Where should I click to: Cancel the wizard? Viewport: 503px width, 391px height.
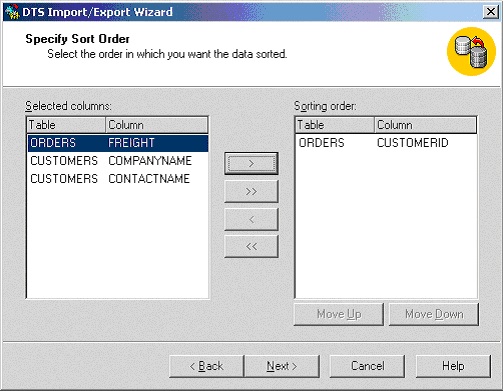367,366
